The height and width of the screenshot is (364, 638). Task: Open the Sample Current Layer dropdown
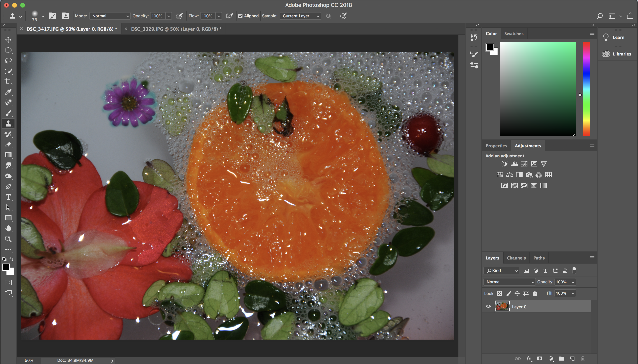[300, 16]
